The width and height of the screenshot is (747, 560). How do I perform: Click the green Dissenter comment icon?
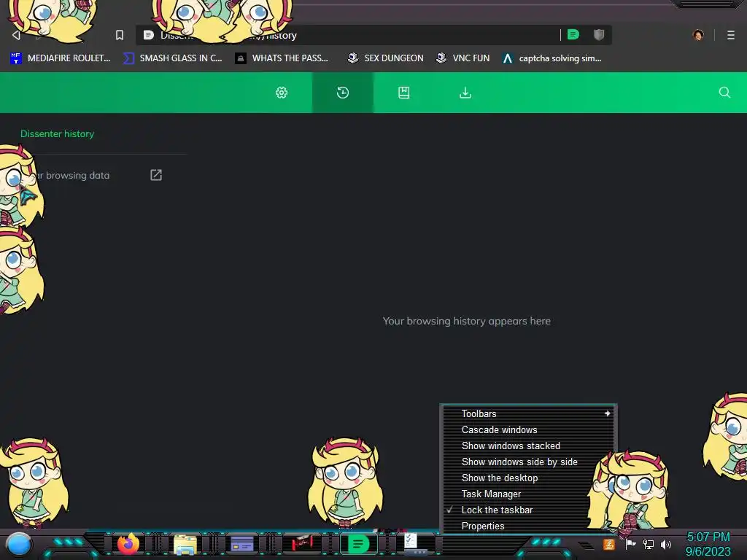pos(573,35)
